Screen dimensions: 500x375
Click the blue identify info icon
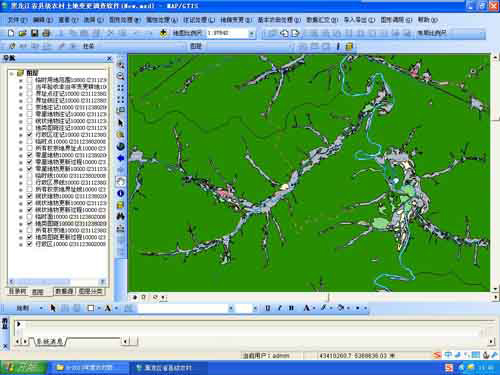121,193
